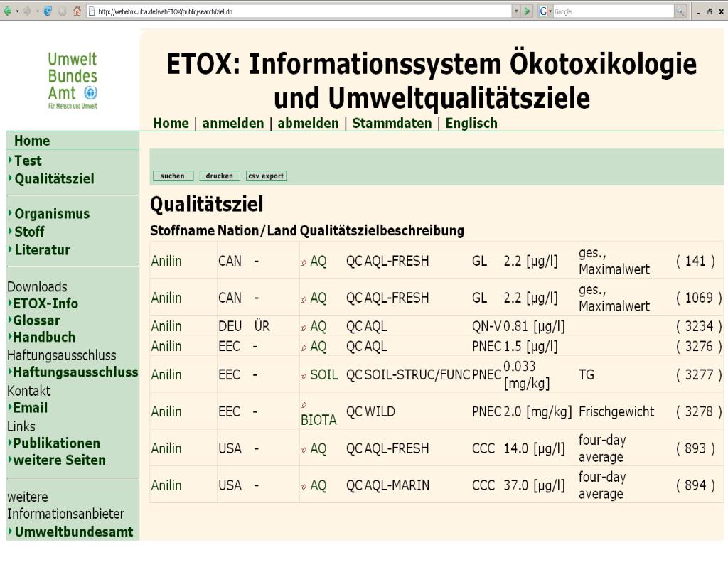728x582 pixels.
Task: Open the link icon in the DEU ÜR row
Action: (303, 328)
